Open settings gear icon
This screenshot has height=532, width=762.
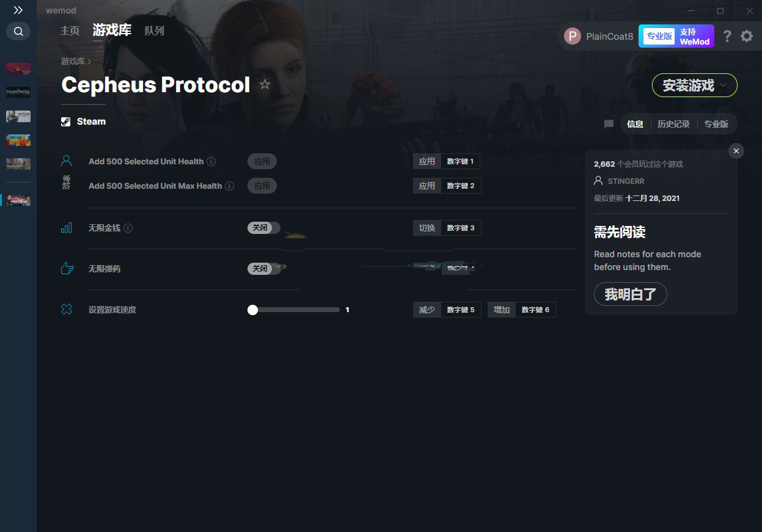pos(747,36)
